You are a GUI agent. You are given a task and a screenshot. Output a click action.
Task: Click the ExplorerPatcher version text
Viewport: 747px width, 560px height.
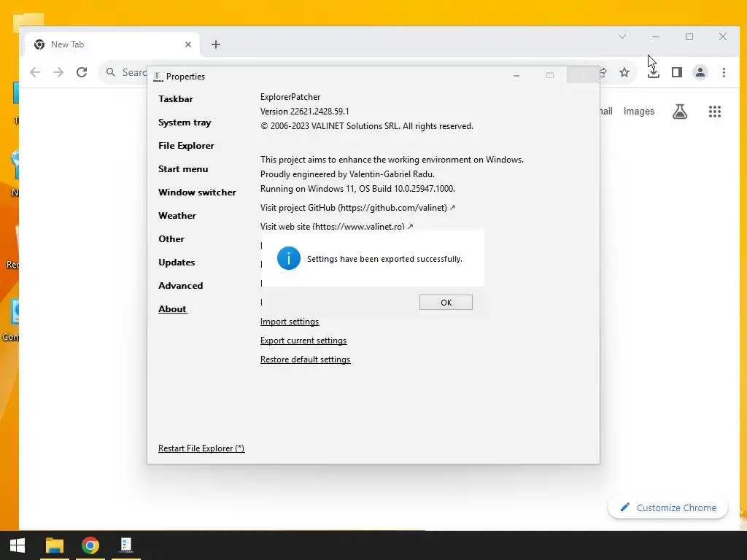click(304, 112)
